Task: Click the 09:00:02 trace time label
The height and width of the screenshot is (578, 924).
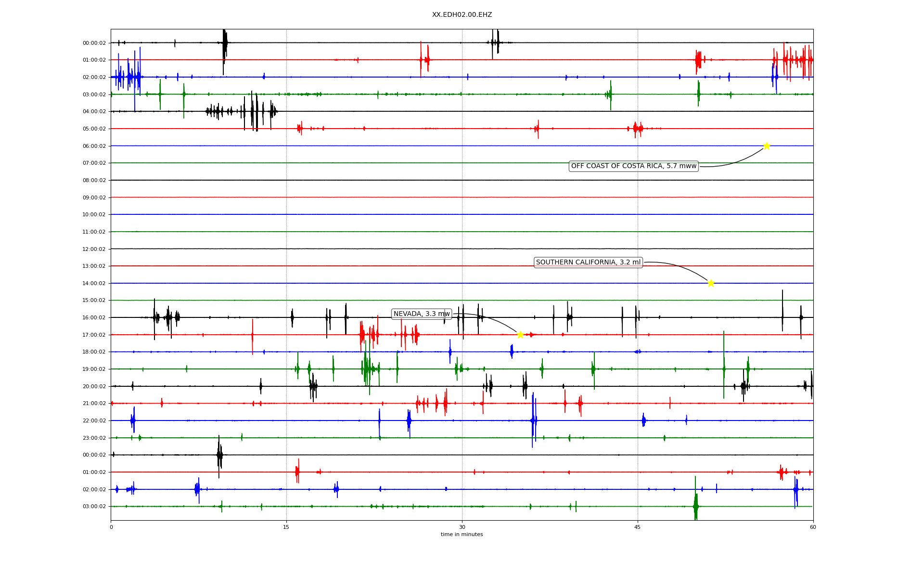Action: pos(94,197)
